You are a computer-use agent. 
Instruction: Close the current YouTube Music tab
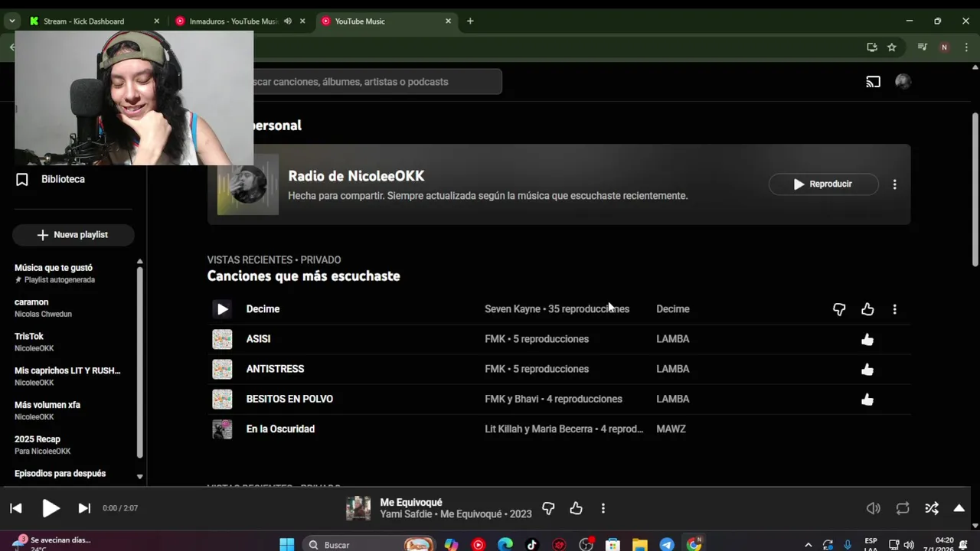448,21
